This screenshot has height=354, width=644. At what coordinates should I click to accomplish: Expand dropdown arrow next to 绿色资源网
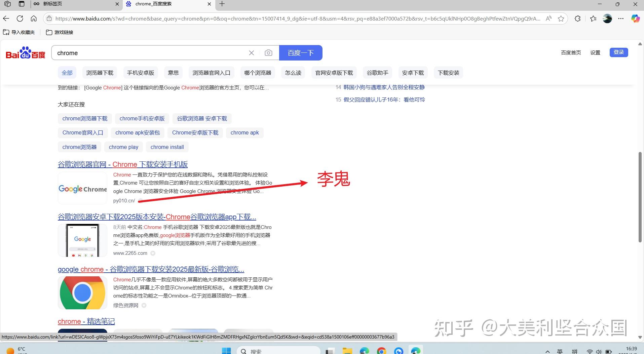point(144,305)
